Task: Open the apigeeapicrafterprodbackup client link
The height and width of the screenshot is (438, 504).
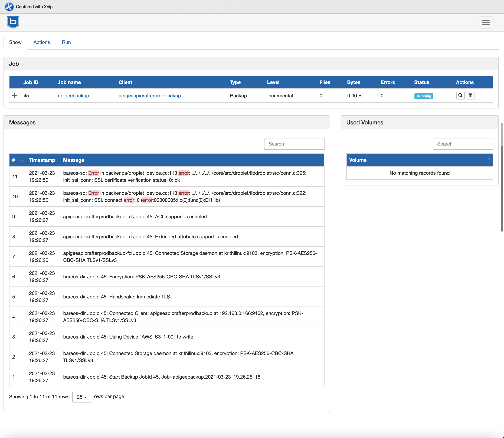Action: 149,96
